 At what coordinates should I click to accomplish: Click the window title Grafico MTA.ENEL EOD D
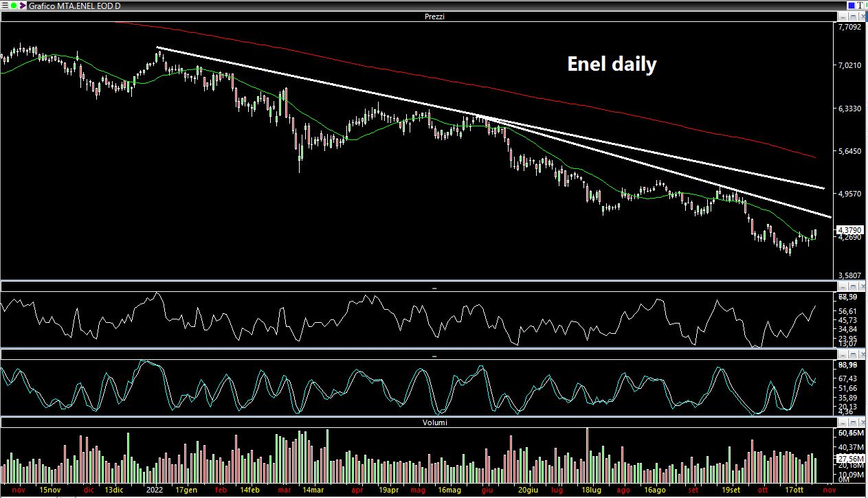[x=75, y=5]
